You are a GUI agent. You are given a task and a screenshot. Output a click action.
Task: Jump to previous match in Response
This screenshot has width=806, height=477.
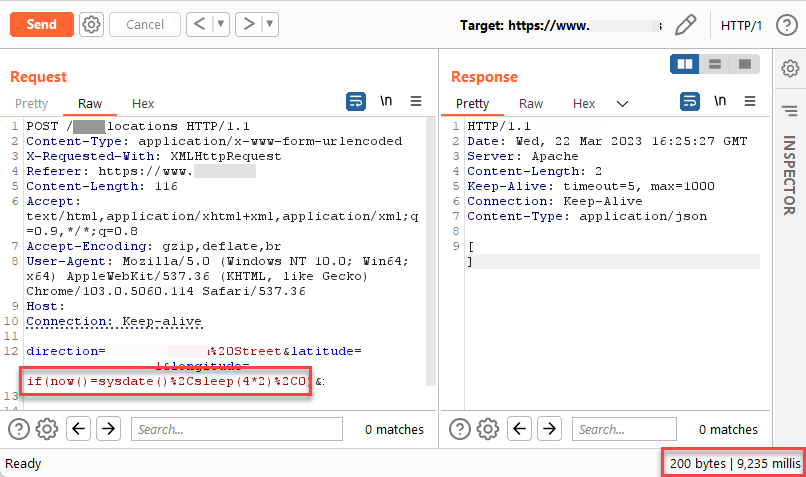[520, 428]
